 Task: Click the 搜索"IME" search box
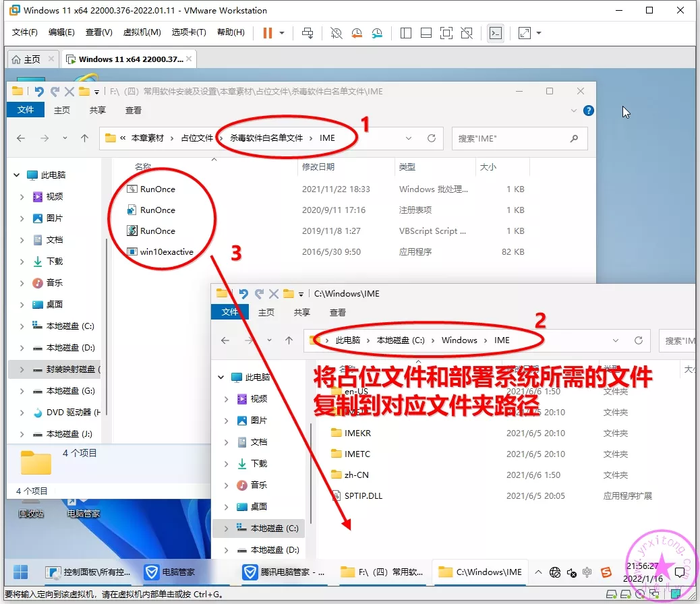coord(511,138)
